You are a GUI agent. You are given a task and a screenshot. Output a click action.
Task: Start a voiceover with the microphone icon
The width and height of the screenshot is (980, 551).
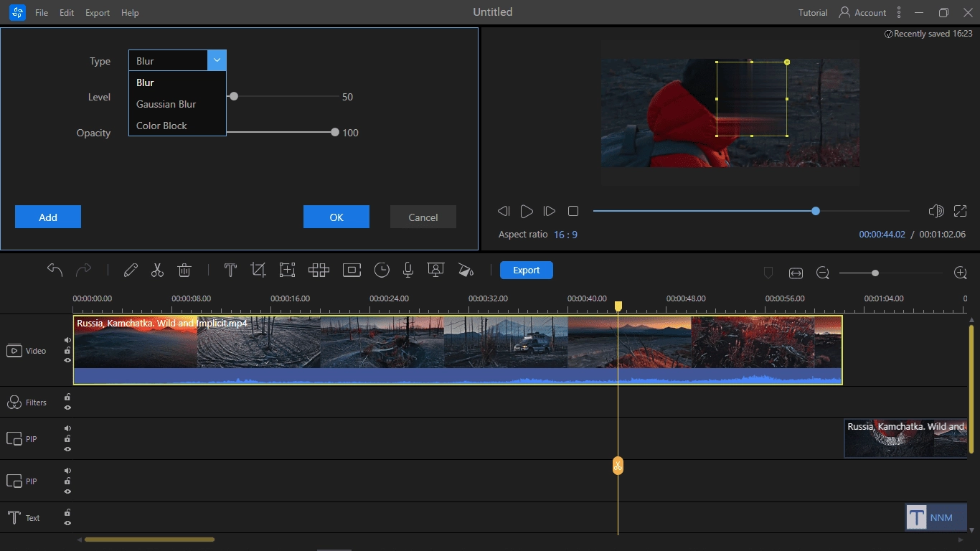[x=407, y=270]
